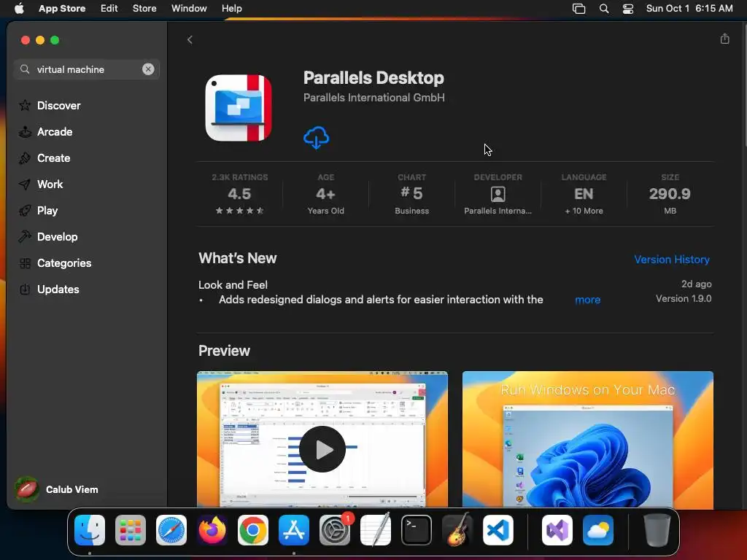Image resolution: width=747 pixels, height=560 pixels.
Task: Open System Settings from the dock
Action: (x=334, y=530)
